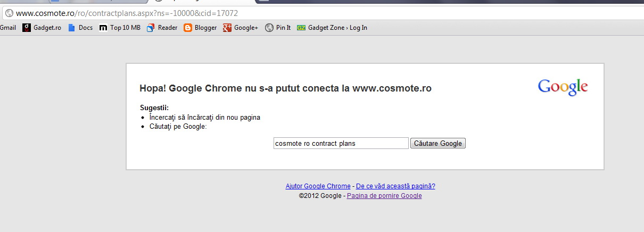Viewport: 644px width, 232px height.
Task: Open the Gadget Zone Log In bookmark
Action: pyautogui.click(x=332, y=28)
